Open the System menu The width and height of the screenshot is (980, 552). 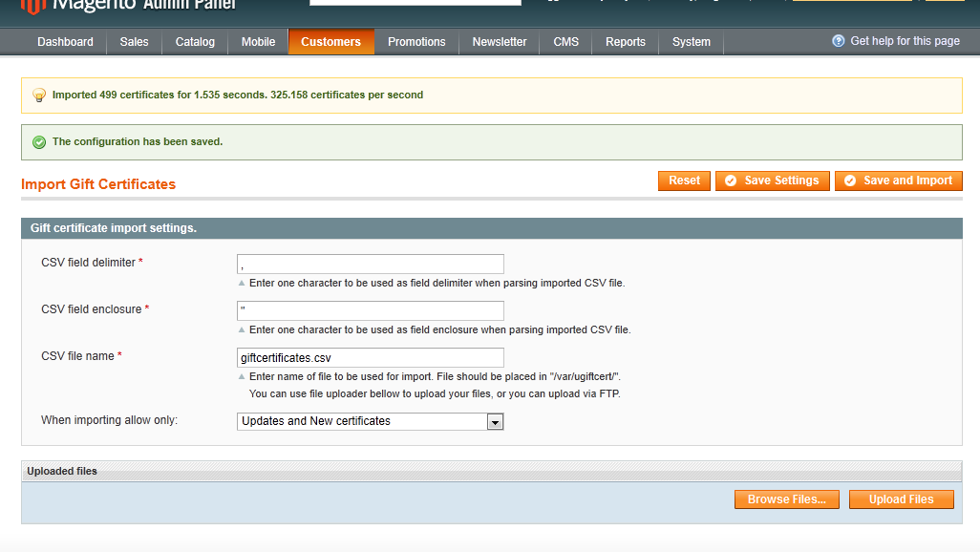[692, 42]
